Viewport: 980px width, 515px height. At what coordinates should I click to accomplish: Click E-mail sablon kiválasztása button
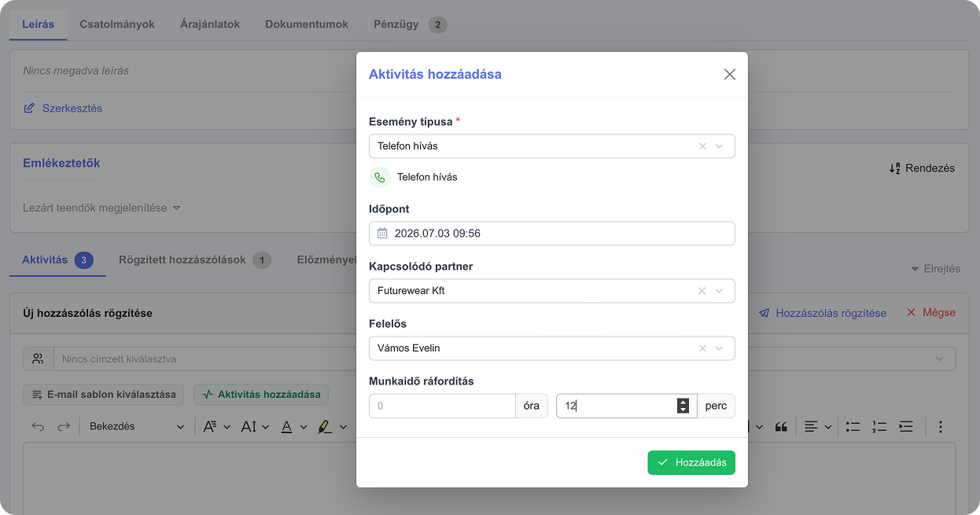click(104, 394)
